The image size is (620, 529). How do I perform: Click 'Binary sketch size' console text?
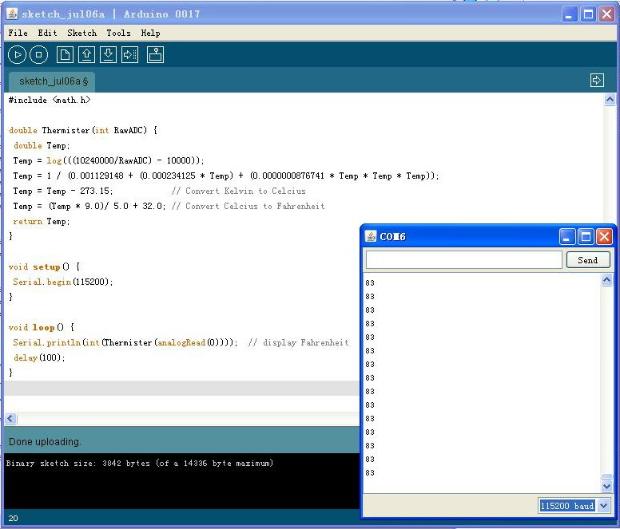click(x=140, y=463)
